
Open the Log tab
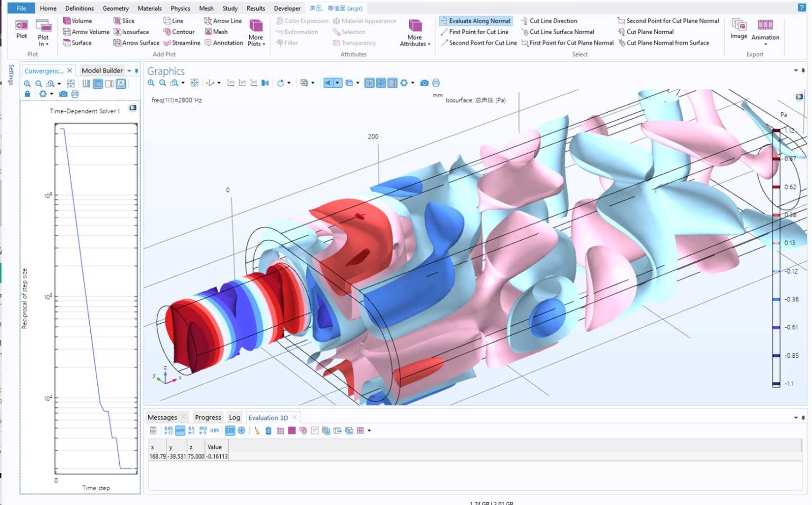click(234, 417)
